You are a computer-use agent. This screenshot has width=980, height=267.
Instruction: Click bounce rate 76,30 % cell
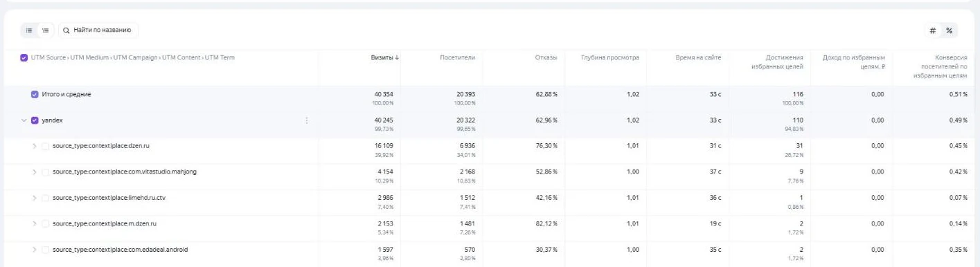[x=546, y=146]
